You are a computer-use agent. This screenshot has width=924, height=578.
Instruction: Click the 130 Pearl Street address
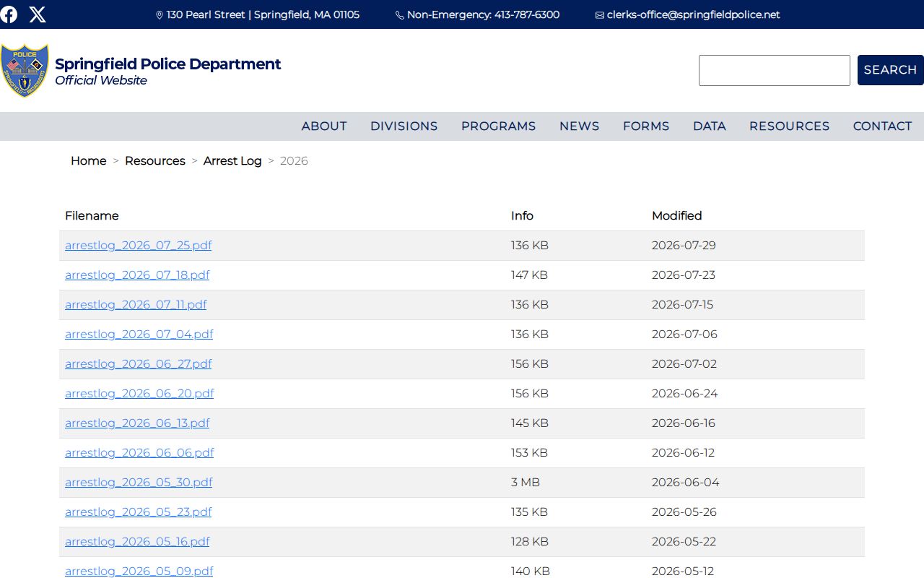coord(263,14)
